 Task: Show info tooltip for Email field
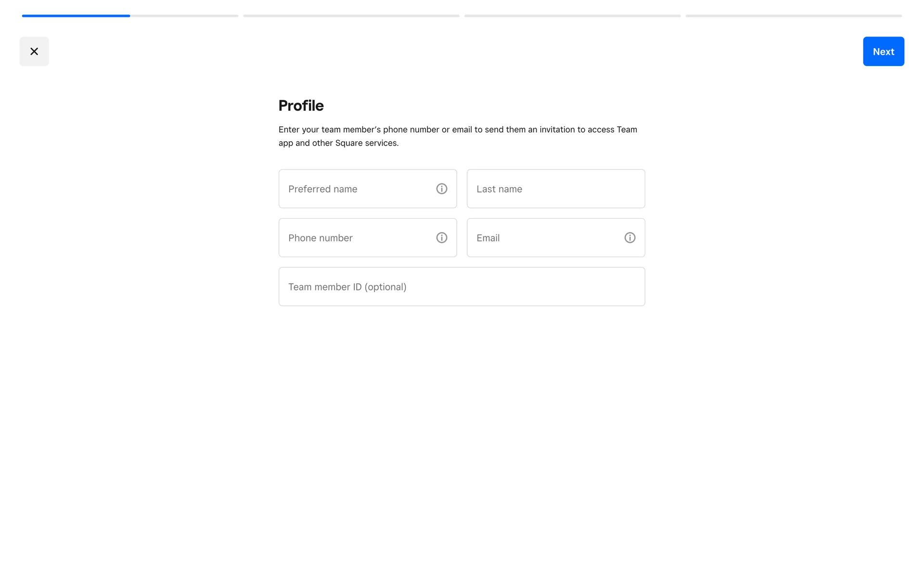629,238
